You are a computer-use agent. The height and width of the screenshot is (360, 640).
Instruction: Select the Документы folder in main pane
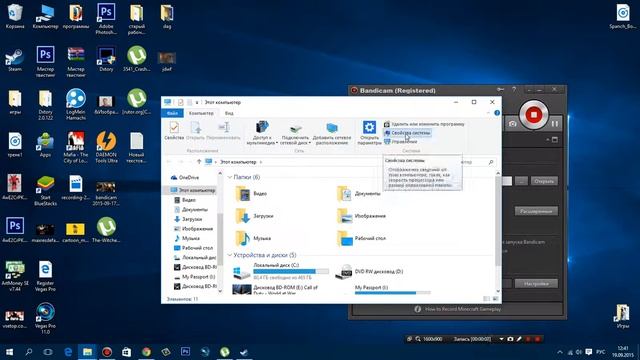pyautogui.click(x=359, y=193)
